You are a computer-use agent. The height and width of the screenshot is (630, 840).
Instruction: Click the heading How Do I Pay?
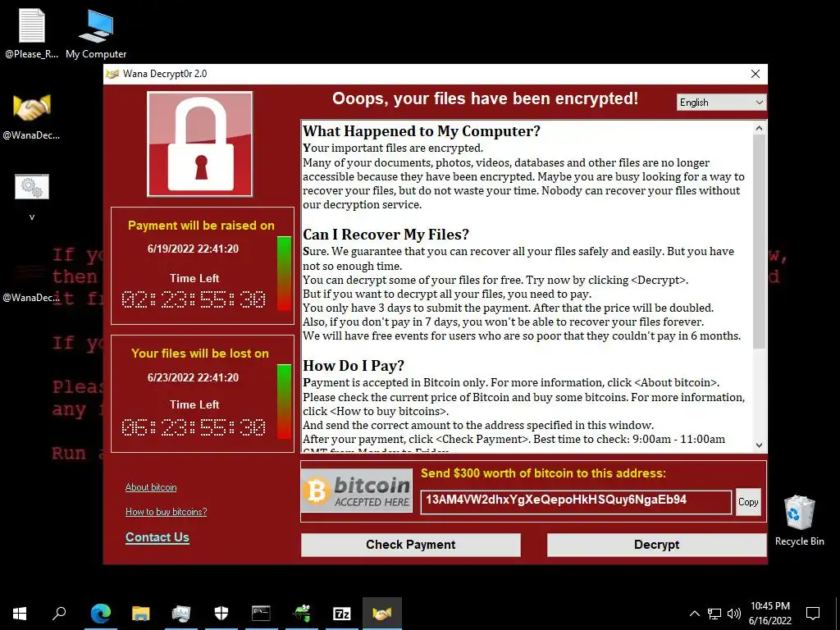354,365
